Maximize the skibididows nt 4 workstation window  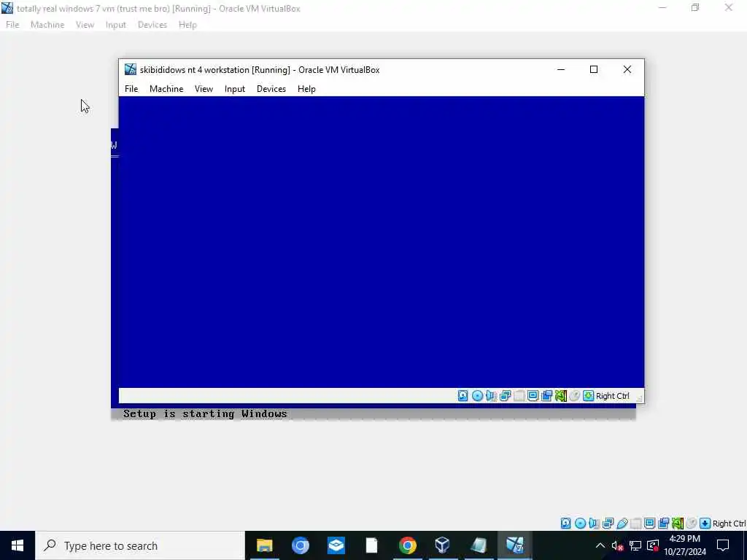594,69
